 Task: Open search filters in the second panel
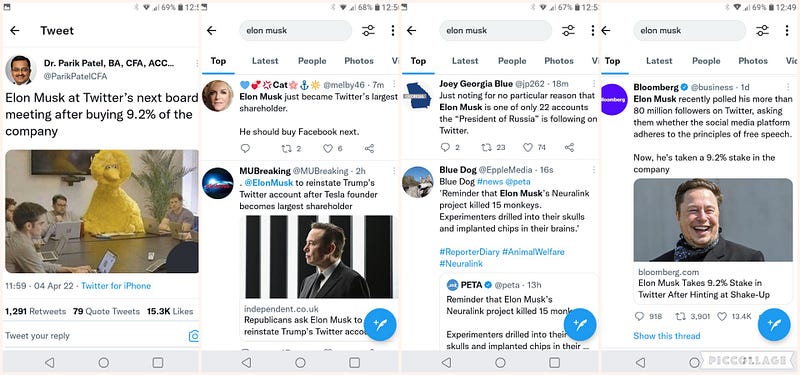coord(368,31)
